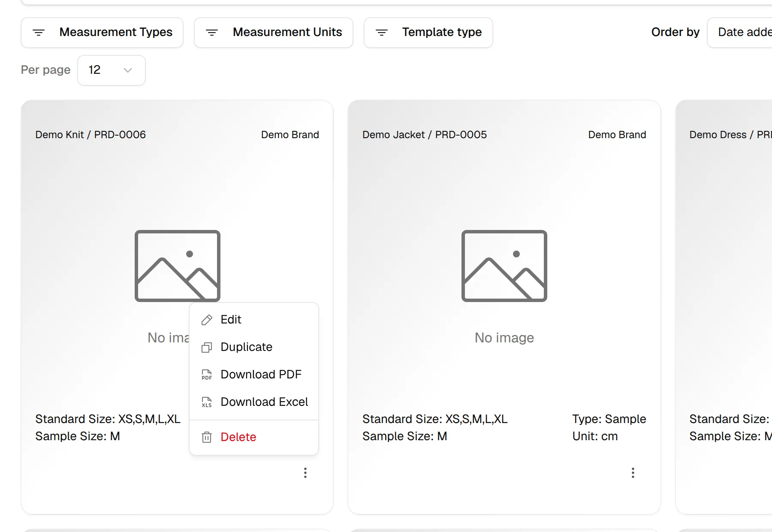Select Download PDF in the menu

click(x=254, y=375)
